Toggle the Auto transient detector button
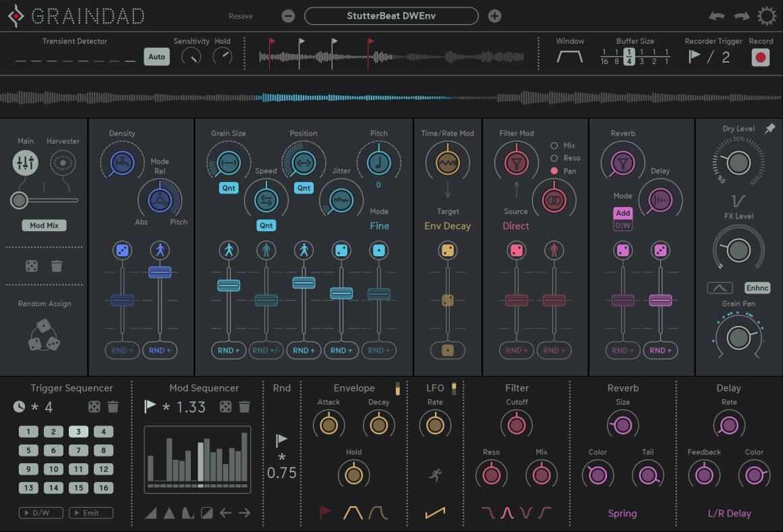This screenshot has width=783, height=532. [x=156, y=57]
